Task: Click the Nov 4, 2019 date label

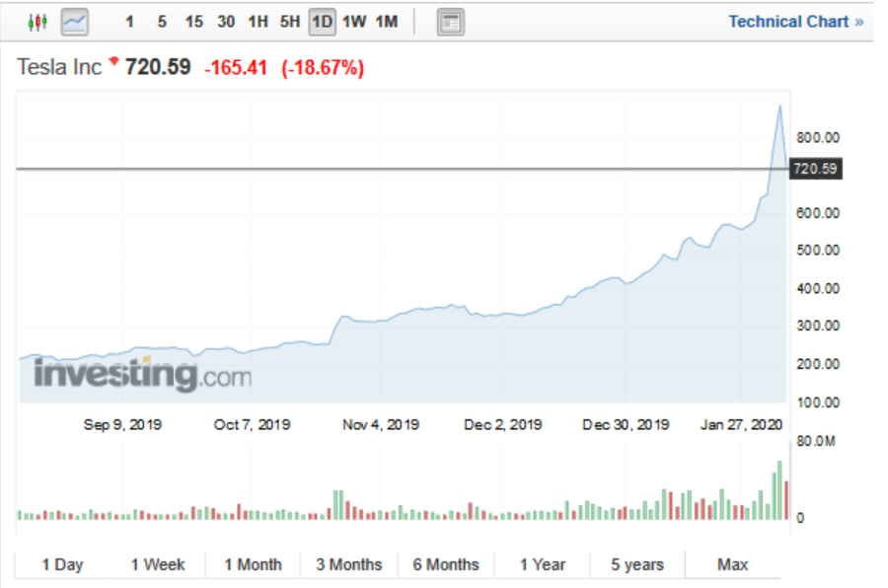Action: [x=381, y=424]
